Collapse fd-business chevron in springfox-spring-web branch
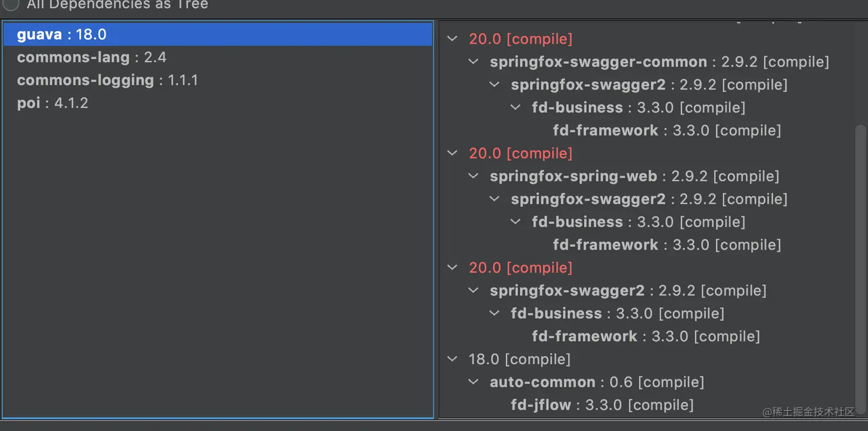The image size is (868, 431). [516, 222]
